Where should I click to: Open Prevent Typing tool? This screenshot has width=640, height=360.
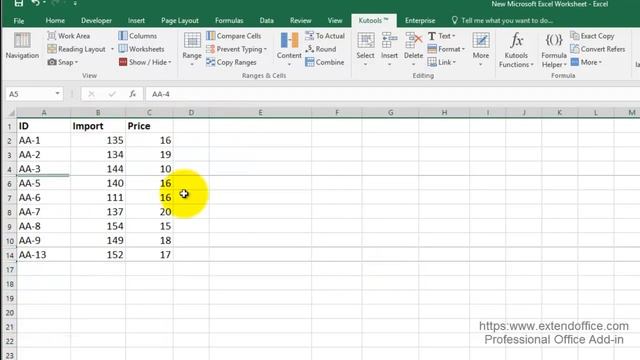tap(236, 49)
